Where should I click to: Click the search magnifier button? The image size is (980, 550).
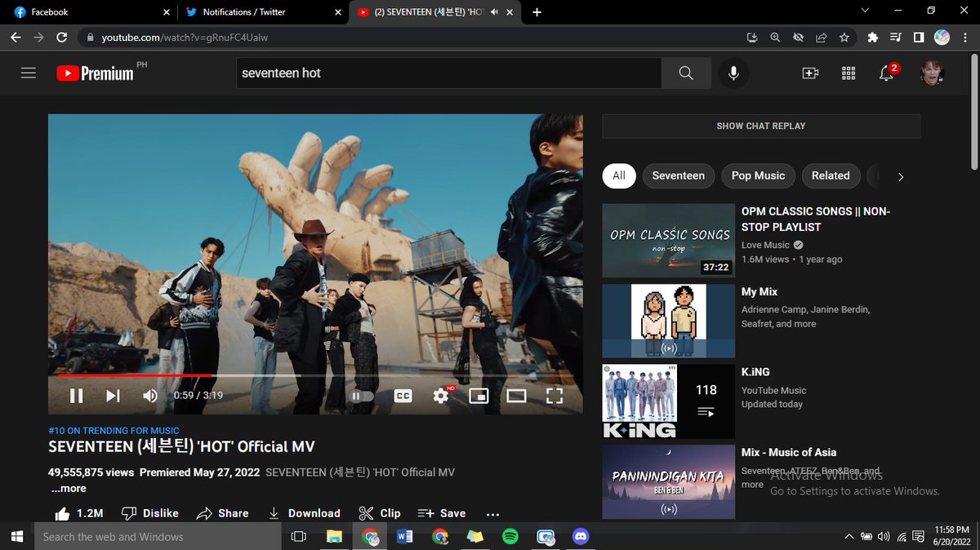pos(686,73)
